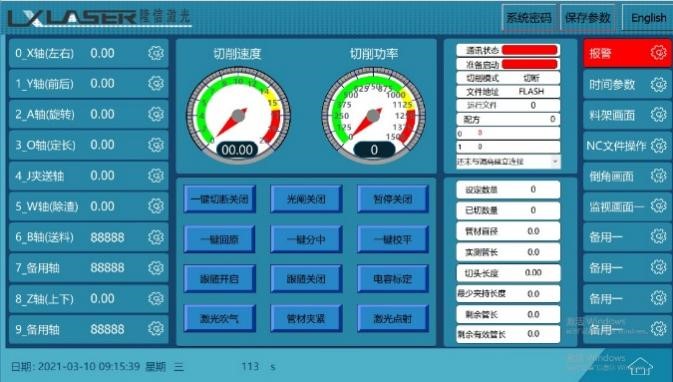Go to home via house icon
The height and width of the screenshot is (382, 673).
[x=640, y=366]
